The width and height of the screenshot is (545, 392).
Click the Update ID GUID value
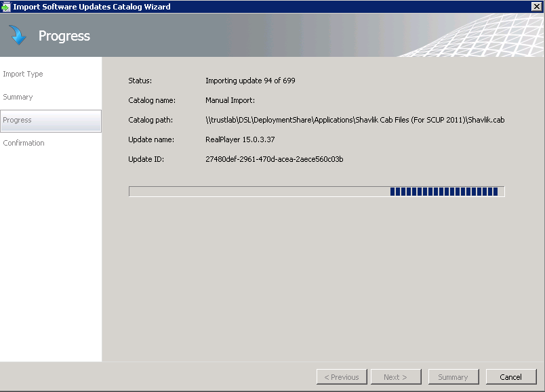275,159
